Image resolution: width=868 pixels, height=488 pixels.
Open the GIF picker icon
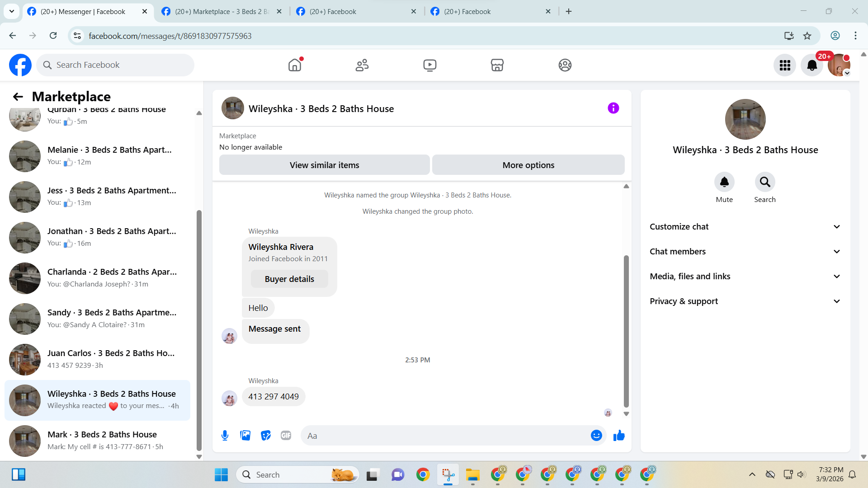coord(286,436)
